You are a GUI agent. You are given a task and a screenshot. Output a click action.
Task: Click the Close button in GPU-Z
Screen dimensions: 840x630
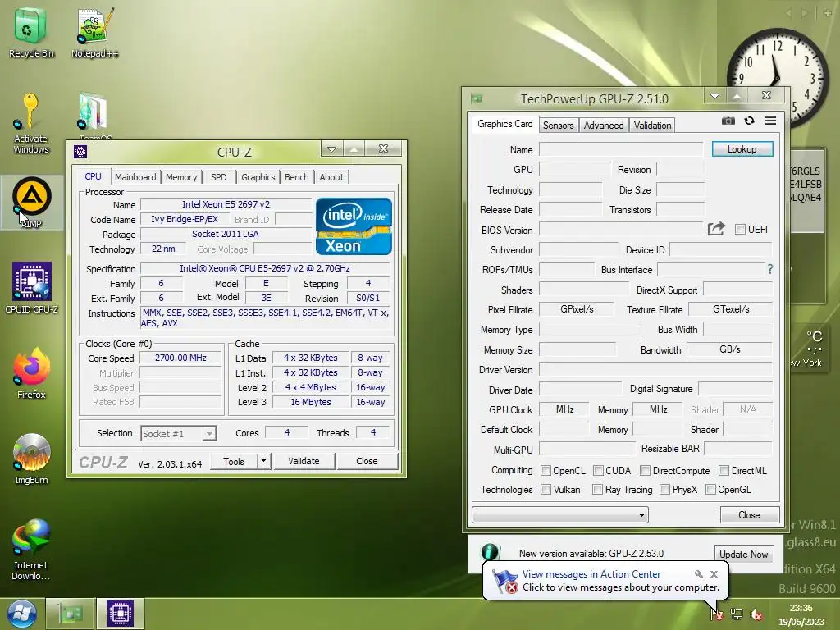pyautogui.click(x=749, y=515)
